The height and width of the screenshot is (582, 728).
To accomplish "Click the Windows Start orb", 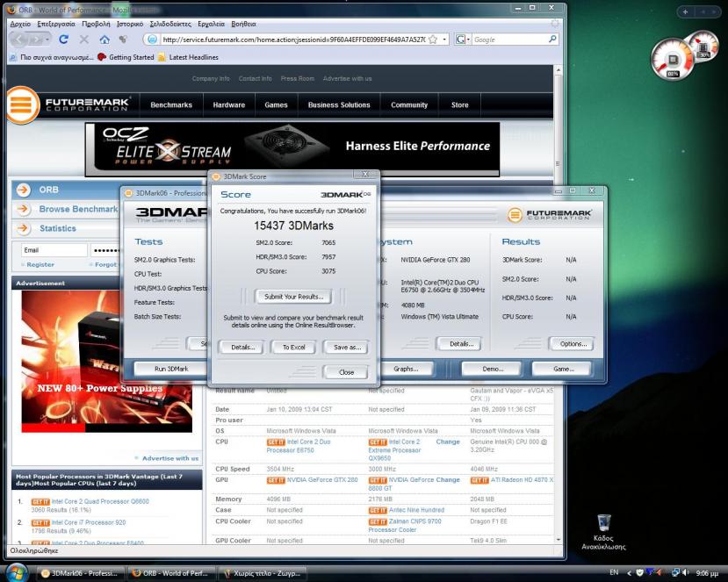I will [17, 571].
